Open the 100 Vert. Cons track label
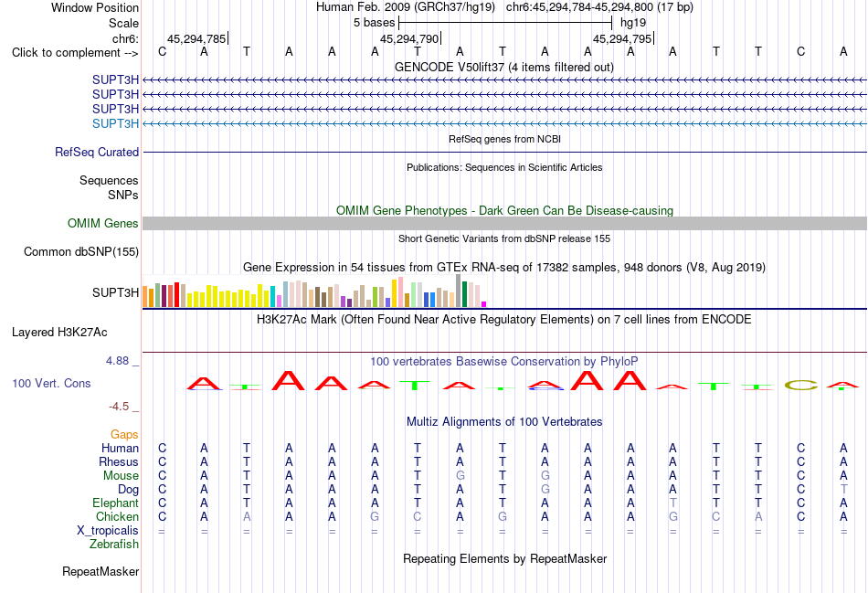868x593 pixels. (x=51, y=383)
